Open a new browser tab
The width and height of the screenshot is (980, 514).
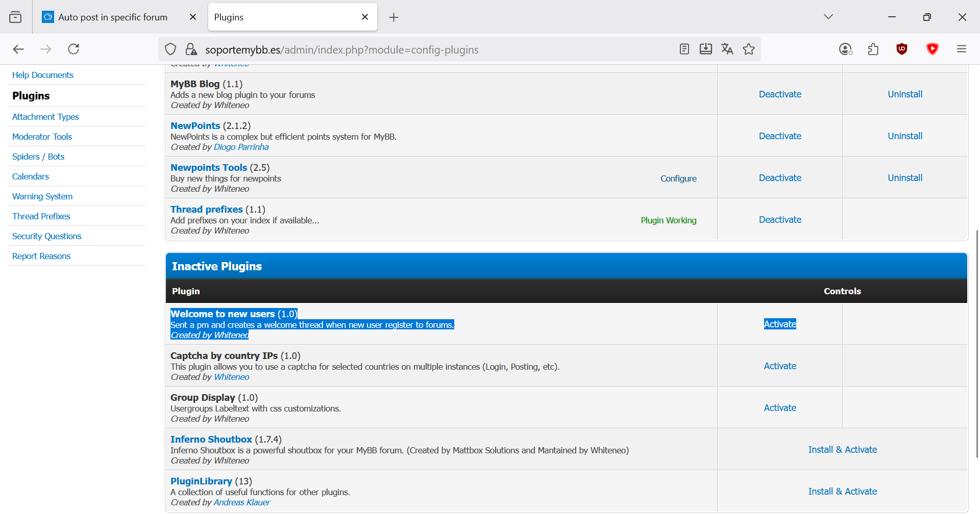click(x=394, y=17)
